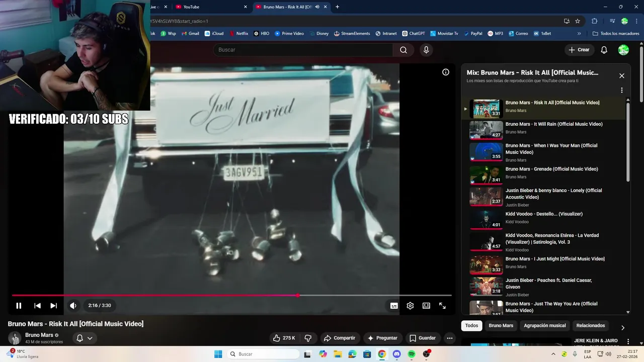The width and height of the screenshot is (644, 362).
Task: Open the Netflix bookmark
Action: click(x=238, y=34)
